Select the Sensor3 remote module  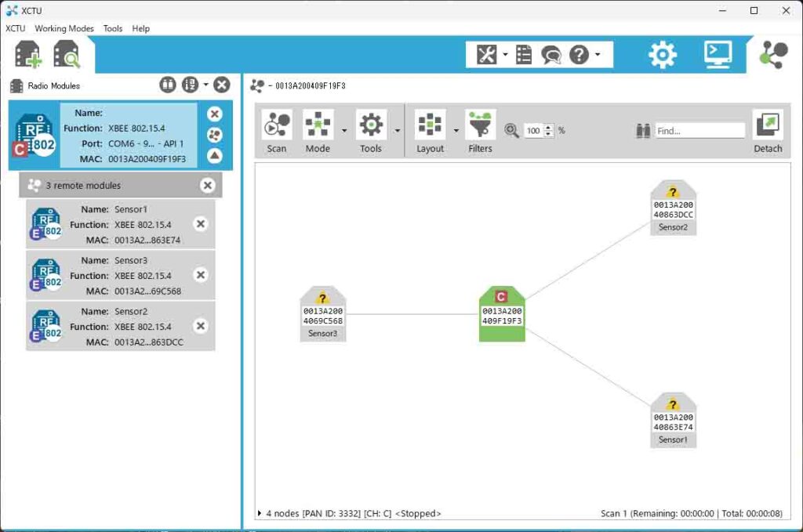point(120,275)
